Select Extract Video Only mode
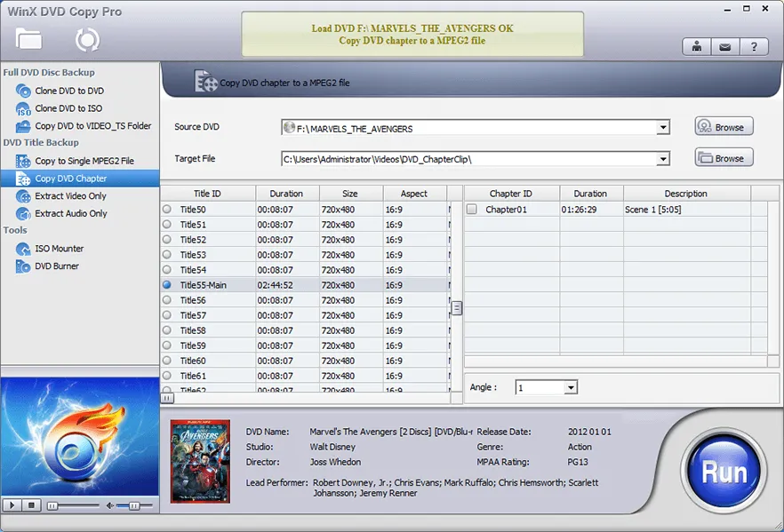 (x=70, y=196)
